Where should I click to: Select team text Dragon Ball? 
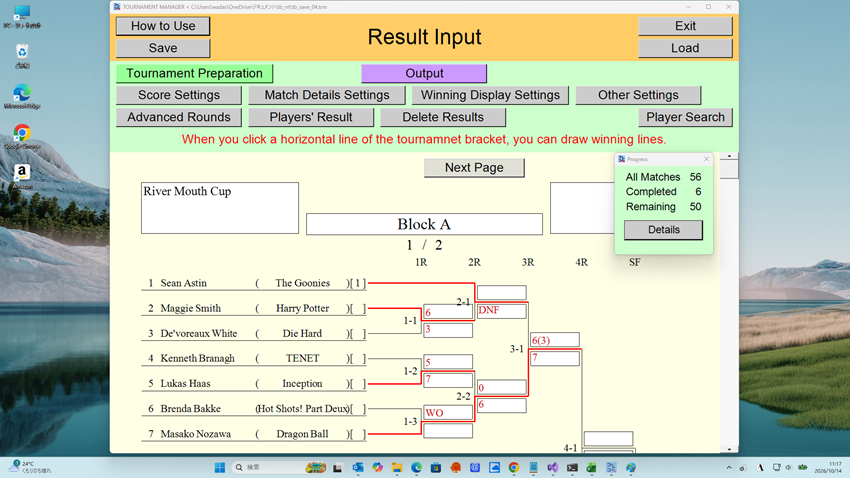click(x=302, y=434)
